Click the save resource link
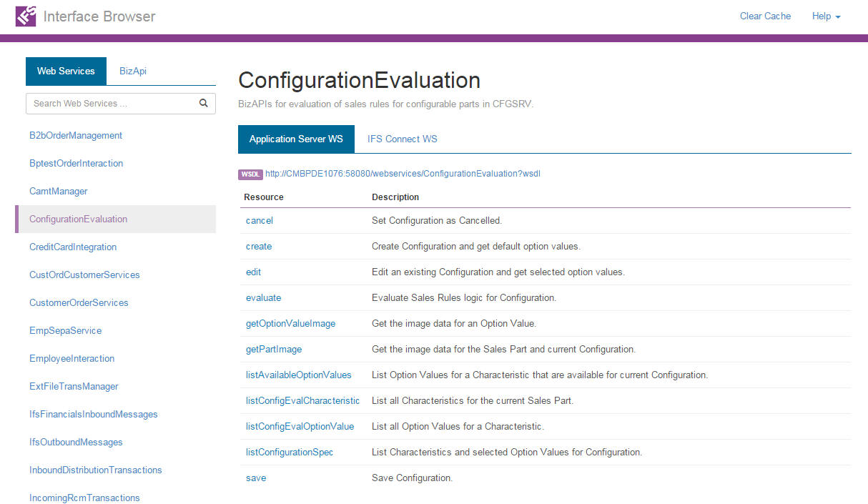 (256, 478)
